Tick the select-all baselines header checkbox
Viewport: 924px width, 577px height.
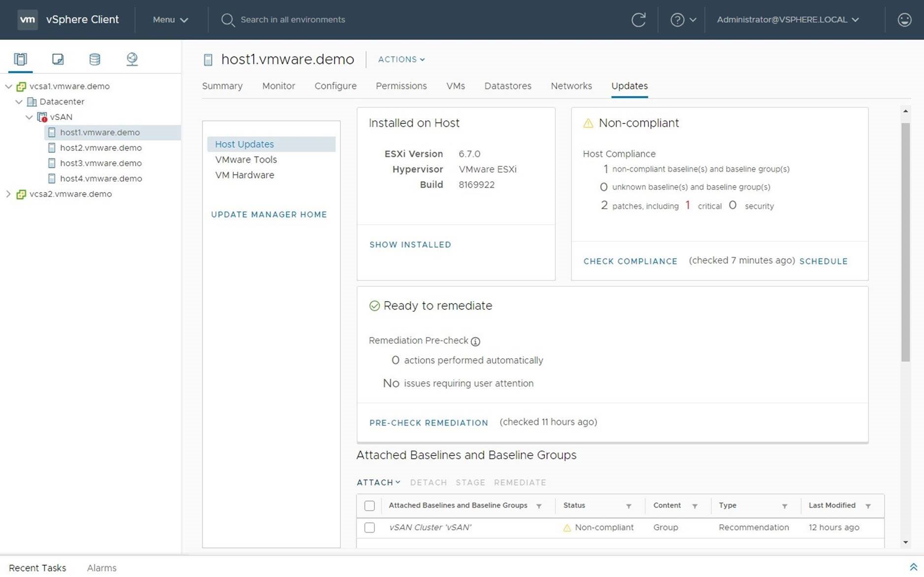click(x=370, y=506)
